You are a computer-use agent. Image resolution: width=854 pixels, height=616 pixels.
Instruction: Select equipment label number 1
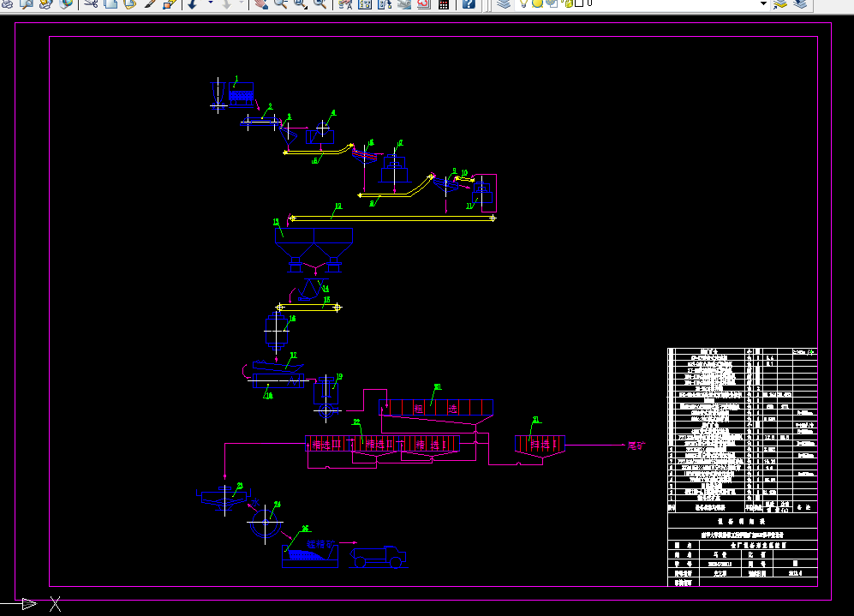[236, 79]
